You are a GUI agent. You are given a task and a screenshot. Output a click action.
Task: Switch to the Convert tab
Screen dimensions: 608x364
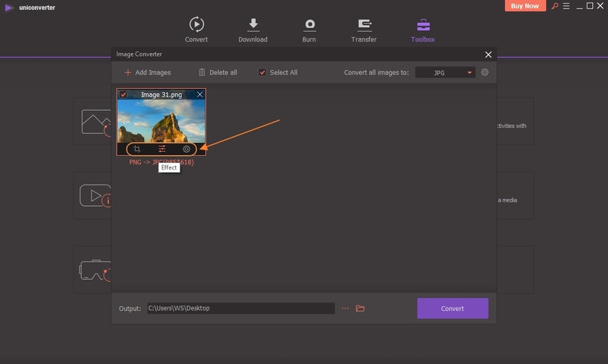pos(196,30)
